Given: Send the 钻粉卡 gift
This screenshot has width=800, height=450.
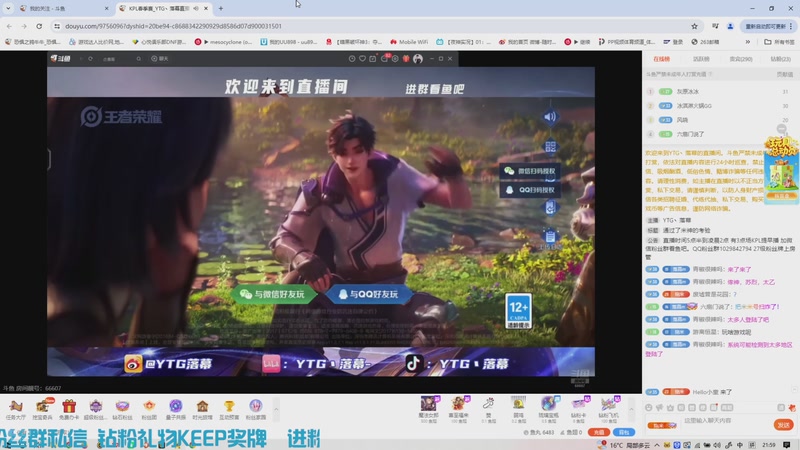Looking at the screenshot, I should [x=578, y=409].
